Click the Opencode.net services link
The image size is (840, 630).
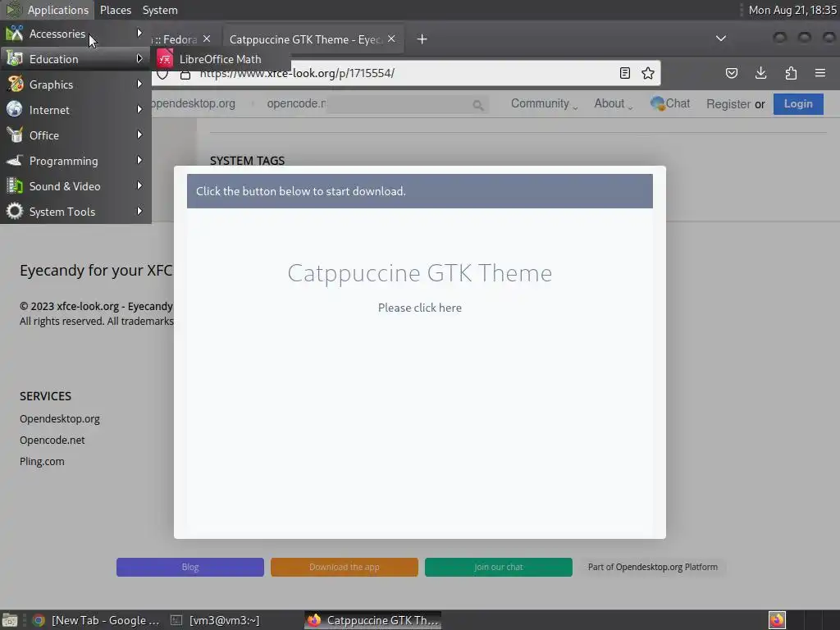pos(52,440)
